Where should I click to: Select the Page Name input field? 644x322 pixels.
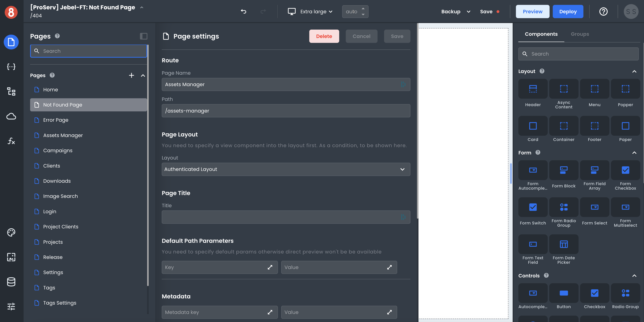[x=286, y=84]
